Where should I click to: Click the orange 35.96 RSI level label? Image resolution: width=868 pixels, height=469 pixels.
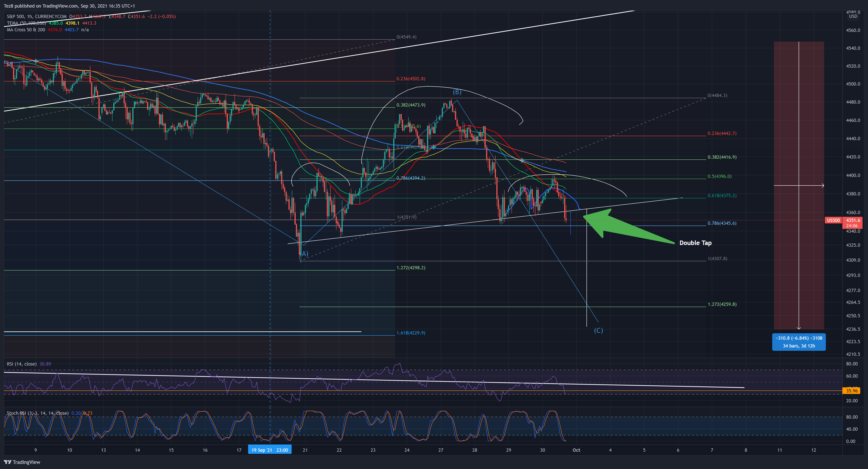coord(851,391)
